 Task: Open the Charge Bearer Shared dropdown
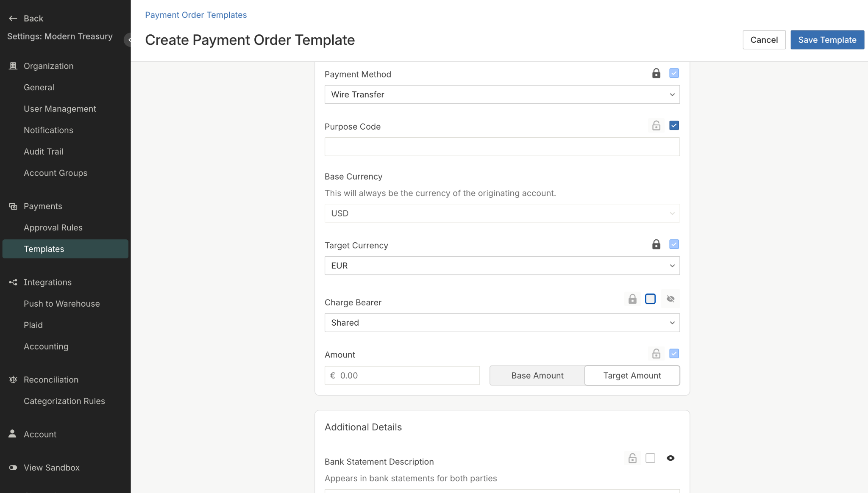(502, 323)
